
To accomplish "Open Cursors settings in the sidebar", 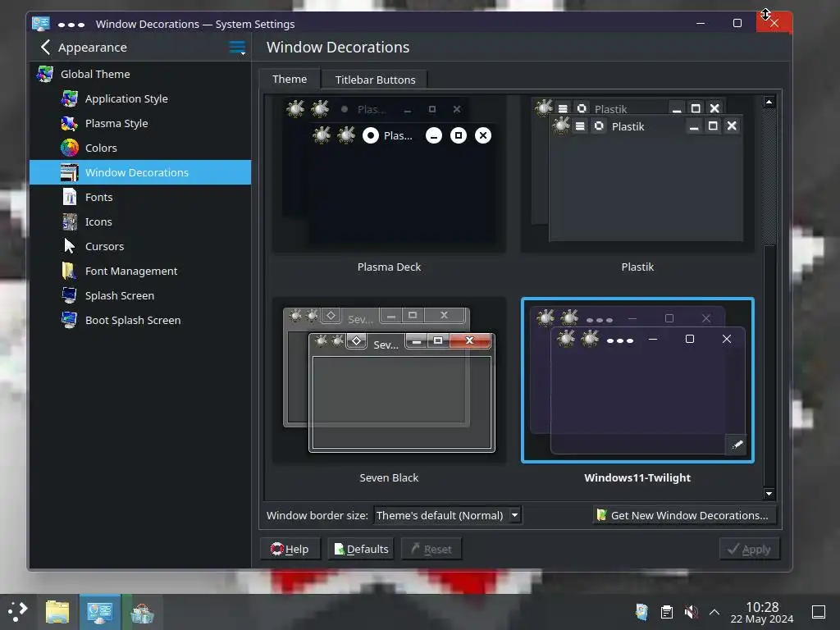I will [x=139, y=246].
